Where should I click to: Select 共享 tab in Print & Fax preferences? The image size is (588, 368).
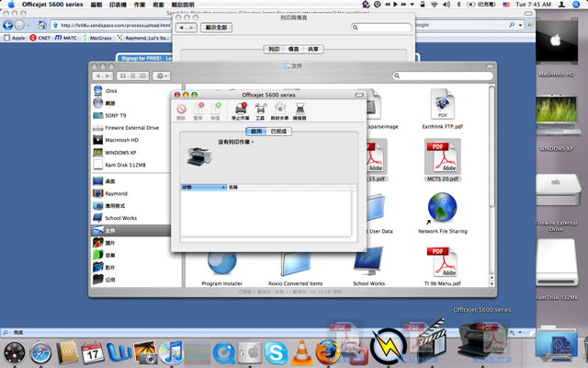click(x=313, y=49)
